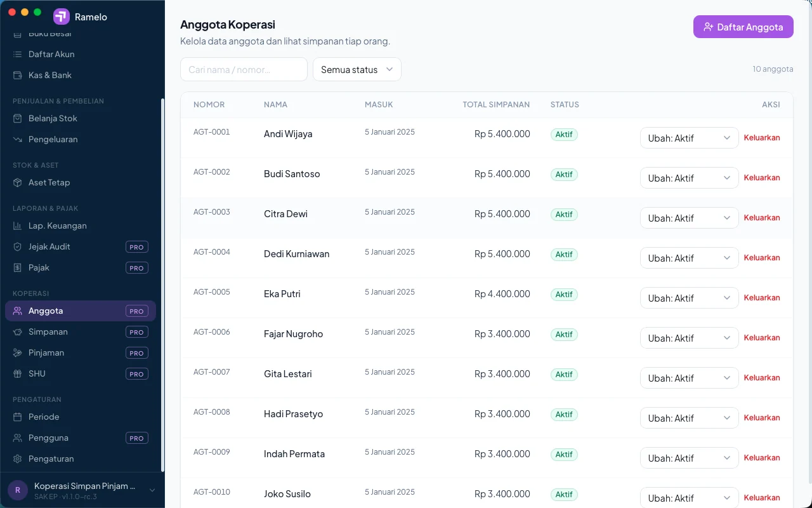Open Daftar Akun list icon
Image resolution: width=812 pixels, height=508 pixels.
(18, 54)
